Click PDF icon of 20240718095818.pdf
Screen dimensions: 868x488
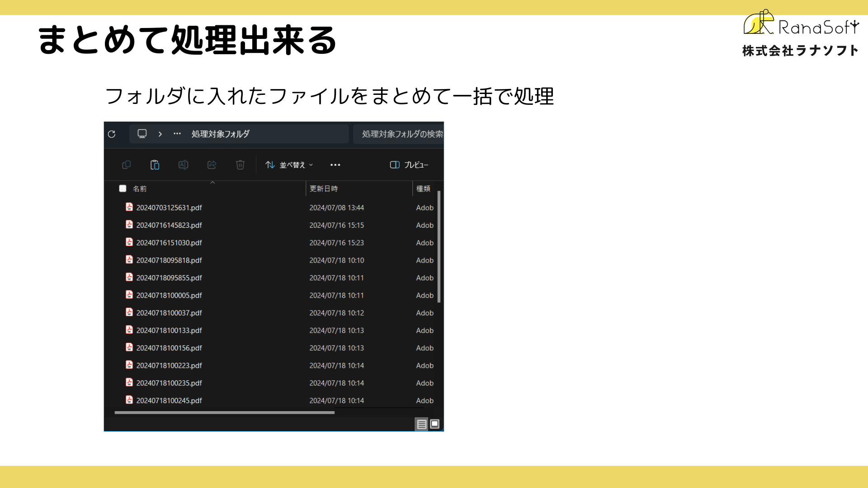[129, 260]
